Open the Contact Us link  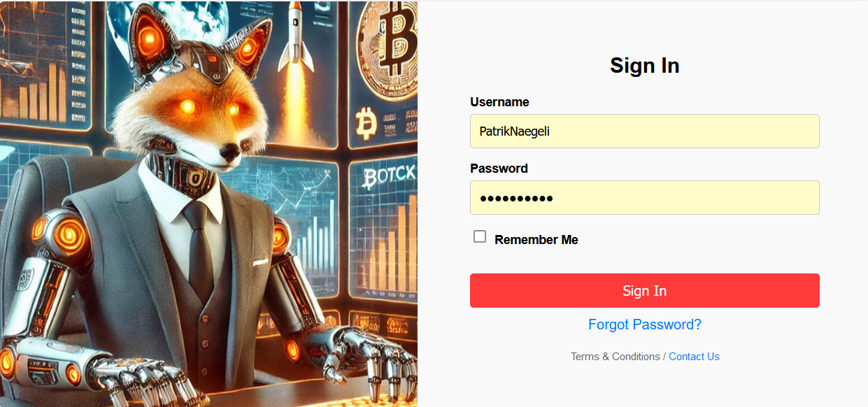click(694, 357)
